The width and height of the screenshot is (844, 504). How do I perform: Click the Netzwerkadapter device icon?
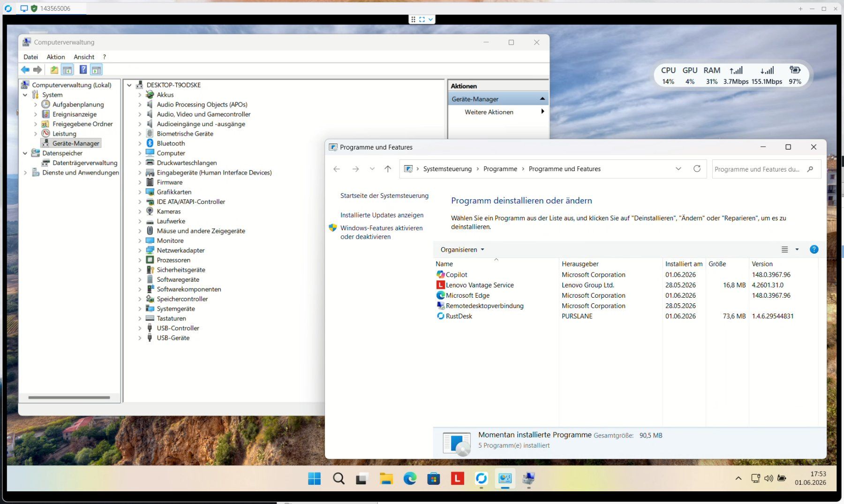150,250
